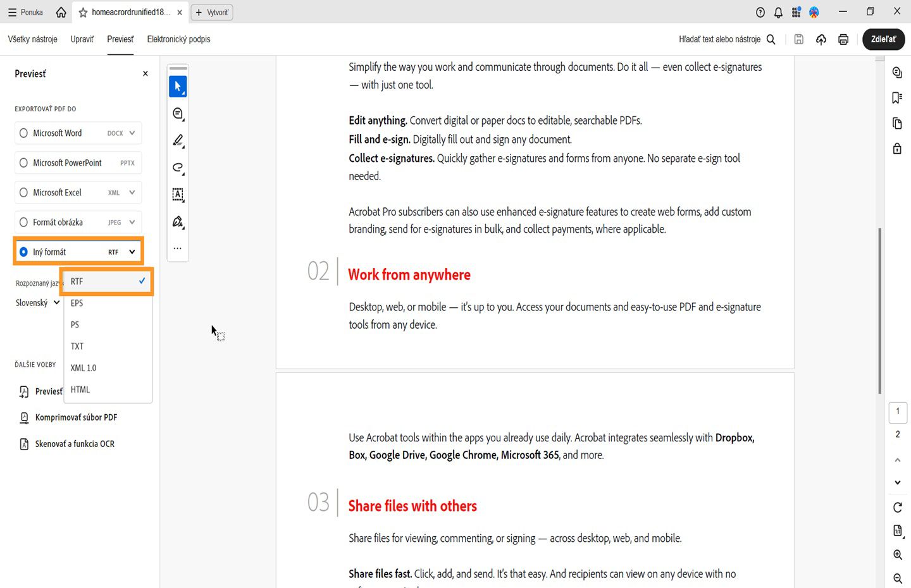911x588 pixels.
Task: Select the highlighter pen tool
Action: pos(178,141)
